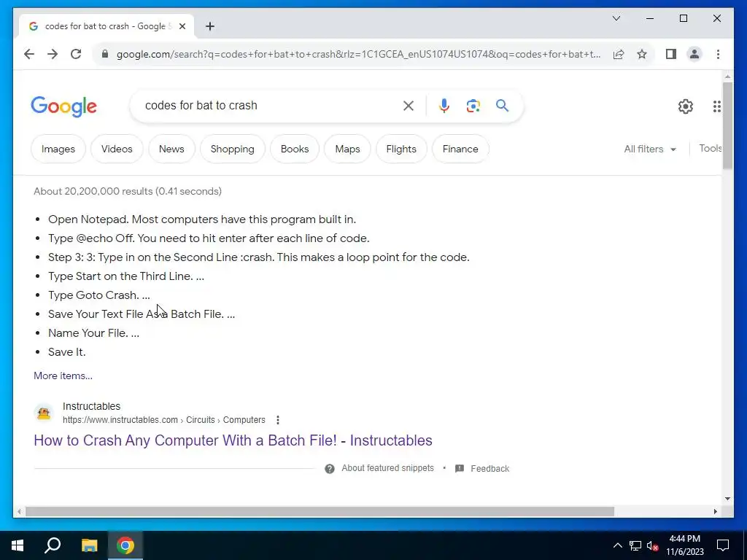Select 'Open Notepad' snippet line
747x560 pixels.
(202, 219)
